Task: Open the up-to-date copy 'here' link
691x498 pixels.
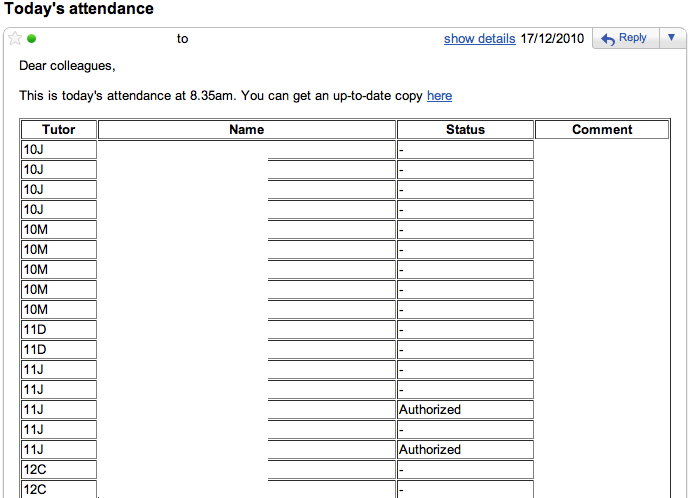Action: 439,96
